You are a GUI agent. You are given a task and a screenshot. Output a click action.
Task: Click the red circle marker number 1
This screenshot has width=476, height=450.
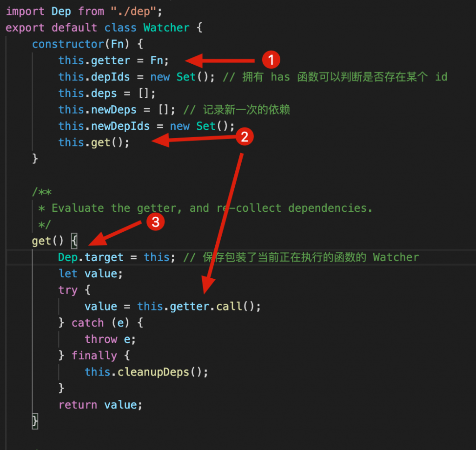pyautogui.click(x=271, y=60)
